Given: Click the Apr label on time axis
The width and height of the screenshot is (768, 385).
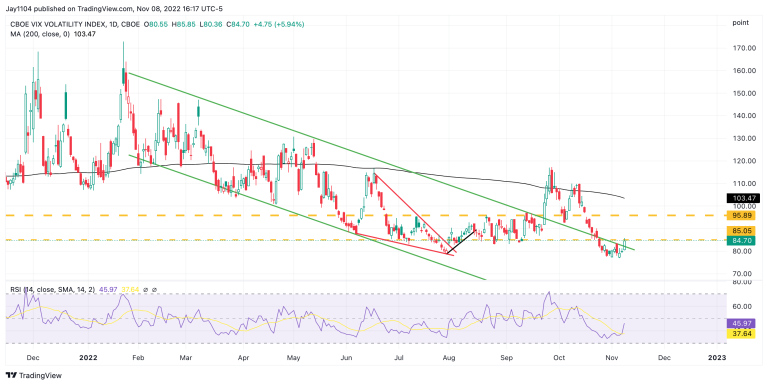Looking at the screenshot, I should (x=243, y=358).
